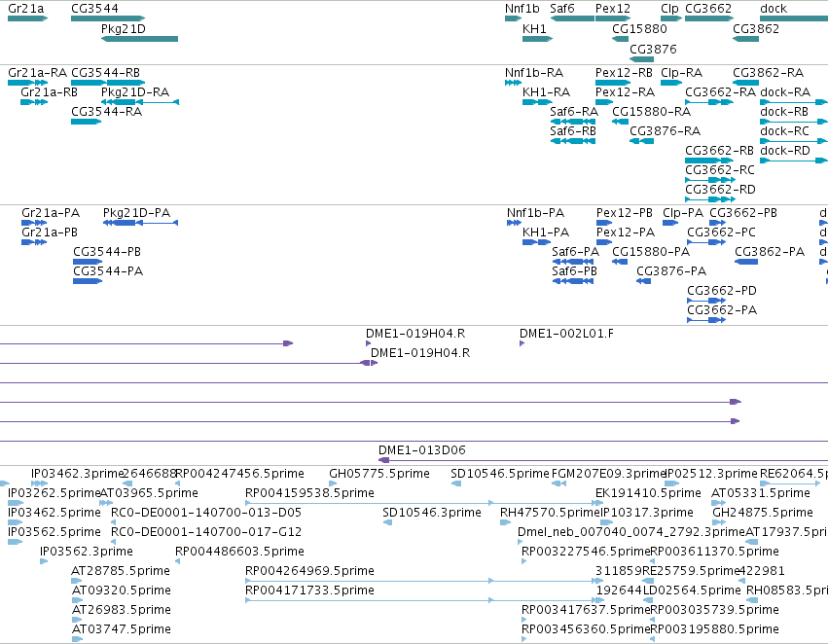Open transcript CG3862-RA
The height and width of the screenshot is (644, 828).
click(745, 83)
